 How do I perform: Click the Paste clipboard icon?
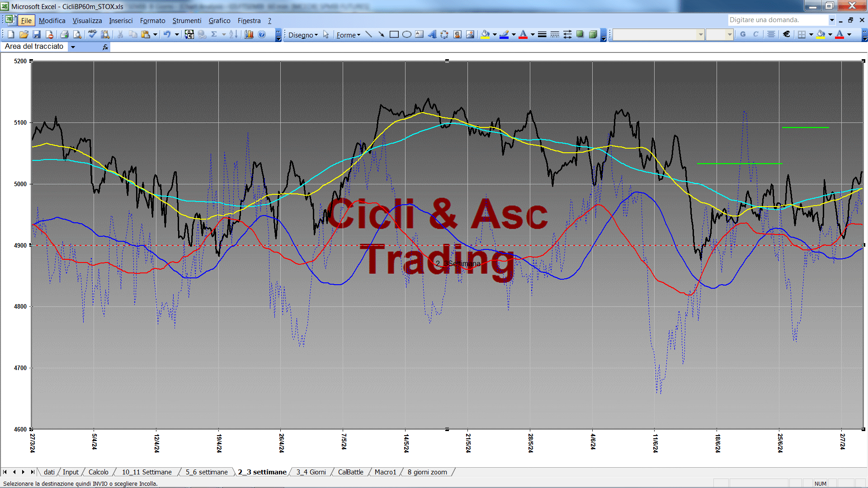[146, 35]
